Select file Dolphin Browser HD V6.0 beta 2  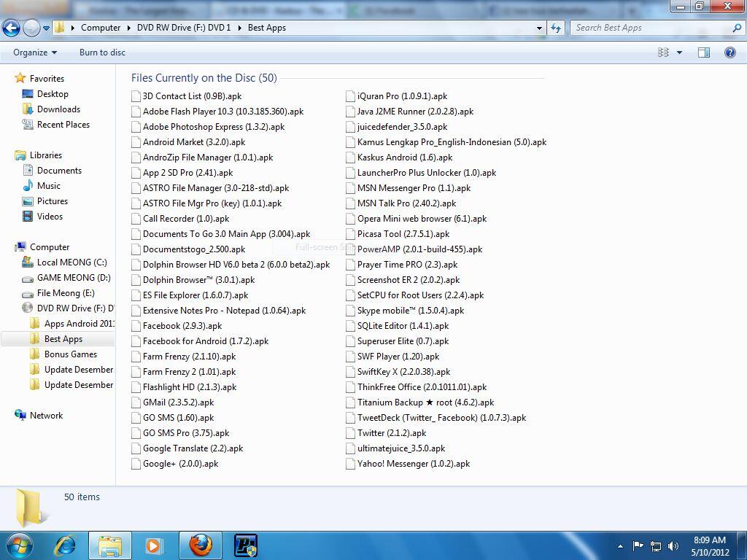point(231,264)
